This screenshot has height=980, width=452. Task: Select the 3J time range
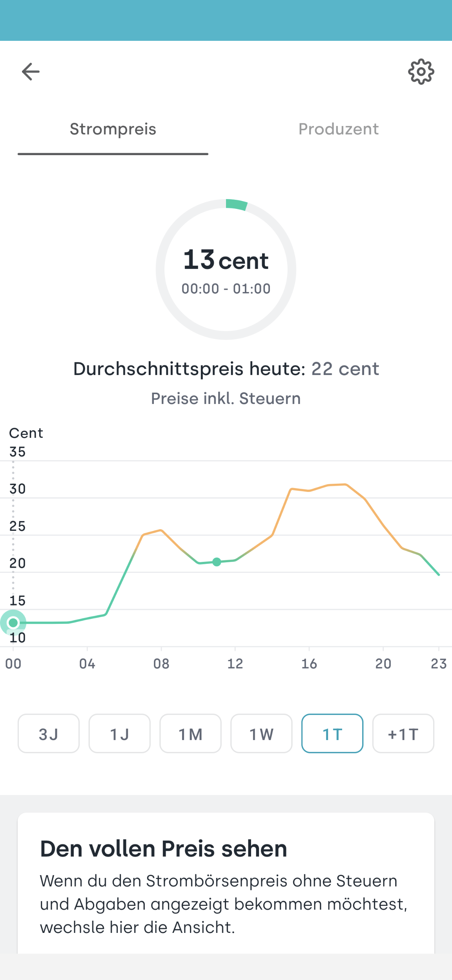(x=49, y=734)
